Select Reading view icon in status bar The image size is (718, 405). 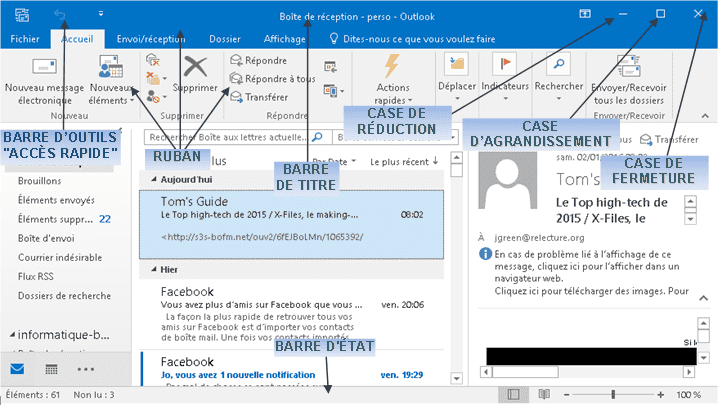pyautogui.click(x=544, y=394)
